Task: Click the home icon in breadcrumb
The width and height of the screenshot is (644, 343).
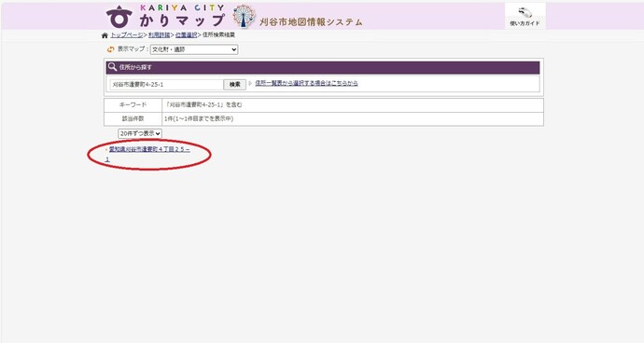Action: [105, 35]
